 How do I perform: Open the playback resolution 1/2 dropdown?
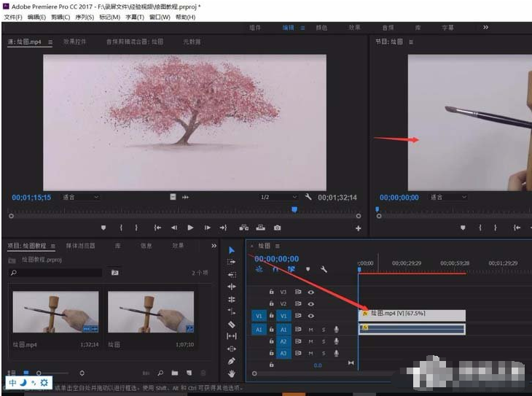point(279,197)
